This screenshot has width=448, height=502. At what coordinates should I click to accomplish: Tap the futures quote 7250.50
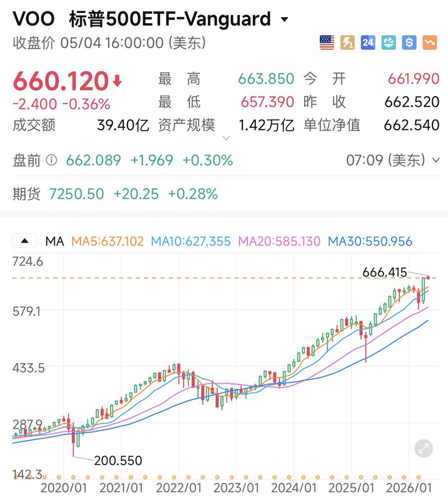tap(77, 194)
